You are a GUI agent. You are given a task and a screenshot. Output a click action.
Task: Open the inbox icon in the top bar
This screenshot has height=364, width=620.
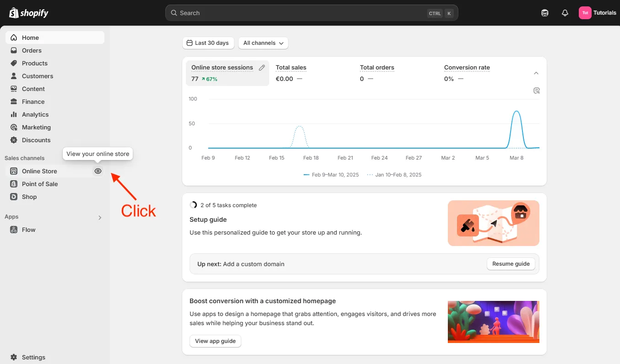tap(544, 13)
